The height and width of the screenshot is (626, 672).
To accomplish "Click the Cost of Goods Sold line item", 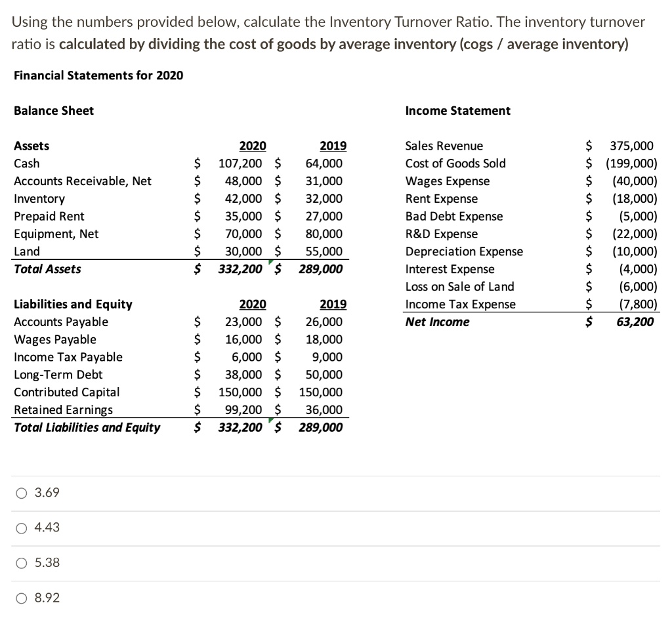I will coord(455,163).
